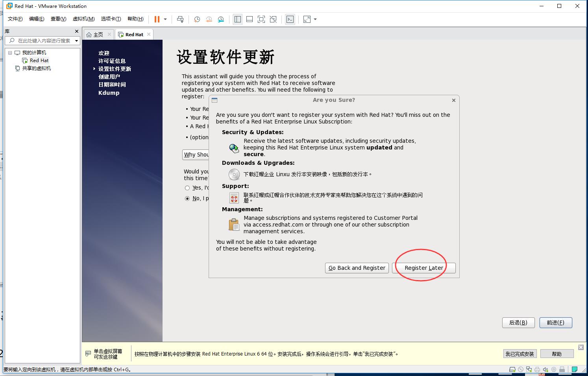Select the No radio button option

click(x=187, y=199)
